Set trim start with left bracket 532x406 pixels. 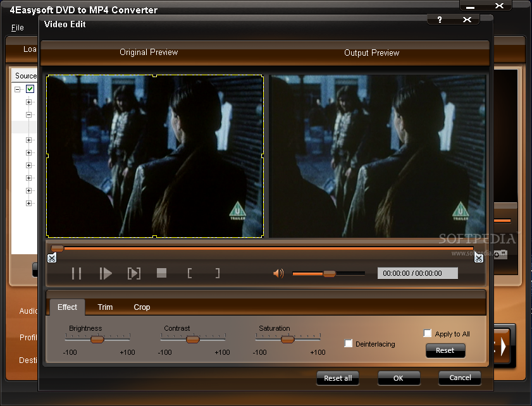point(190,273)
